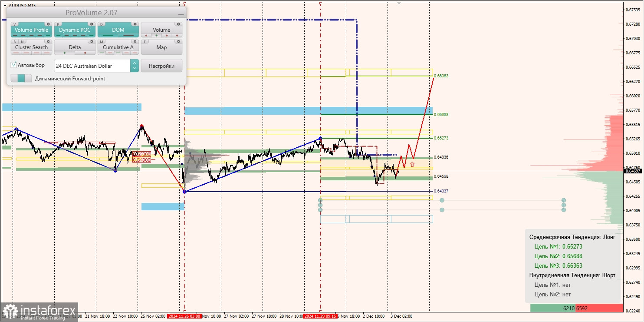Click the contract selector up/down arrows
Screen dimensions: 644x322
click(x=135, y=66)
